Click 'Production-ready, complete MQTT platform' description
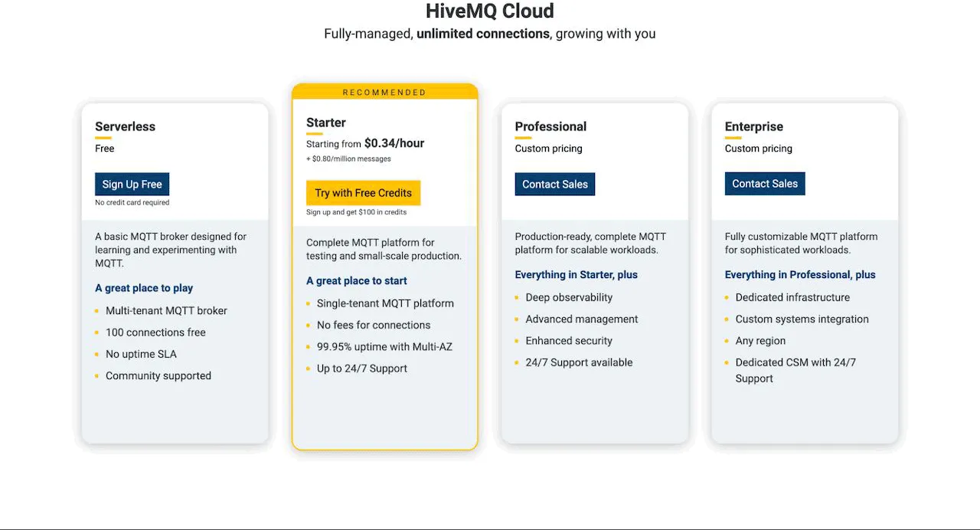Image resolution: width=980 pixels, height=530 pixels. pyautogui.click(x=590, y=243)
